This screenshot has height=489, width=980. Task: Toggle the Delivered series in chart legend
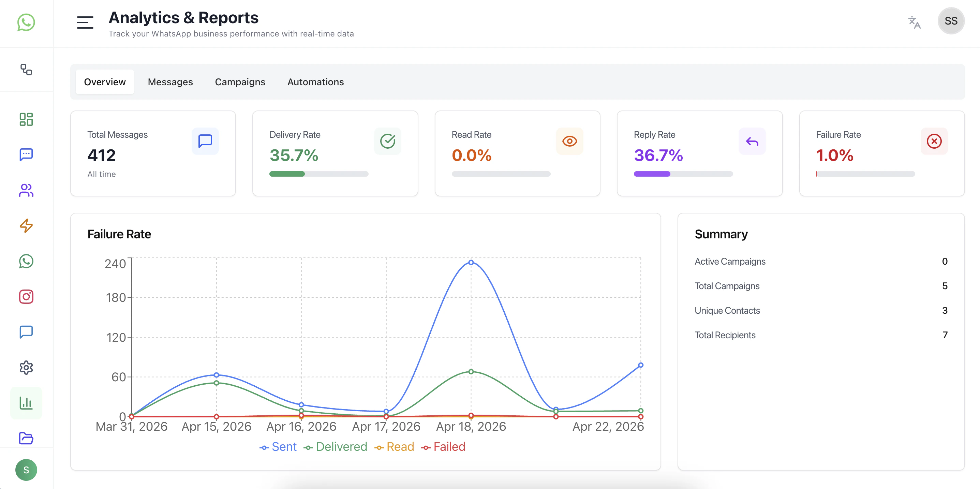point(336,447)
